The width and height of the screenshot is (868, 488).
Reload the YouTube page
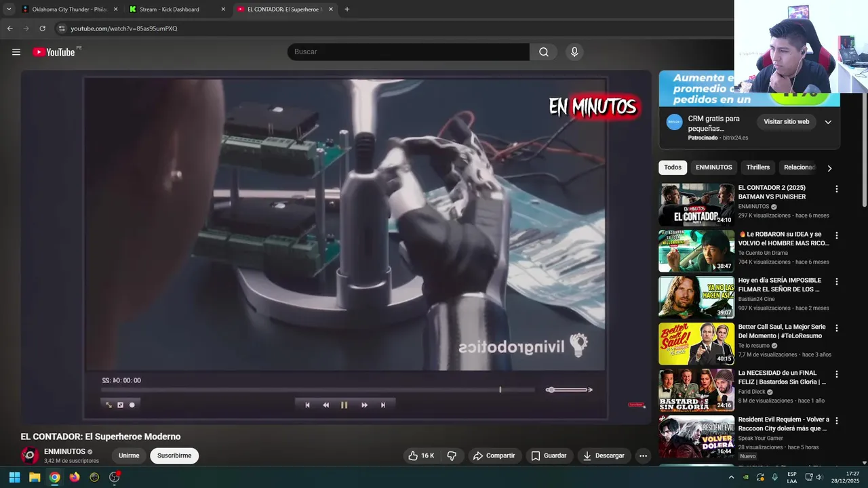coord(42,28)
